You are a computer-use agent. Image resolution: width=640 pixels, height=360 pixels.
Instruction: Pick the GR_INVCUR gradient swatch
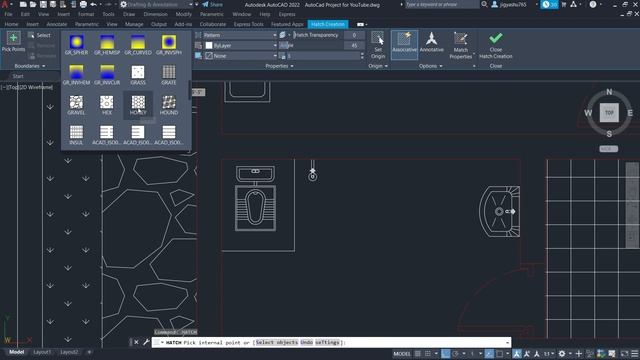[107, 75]
